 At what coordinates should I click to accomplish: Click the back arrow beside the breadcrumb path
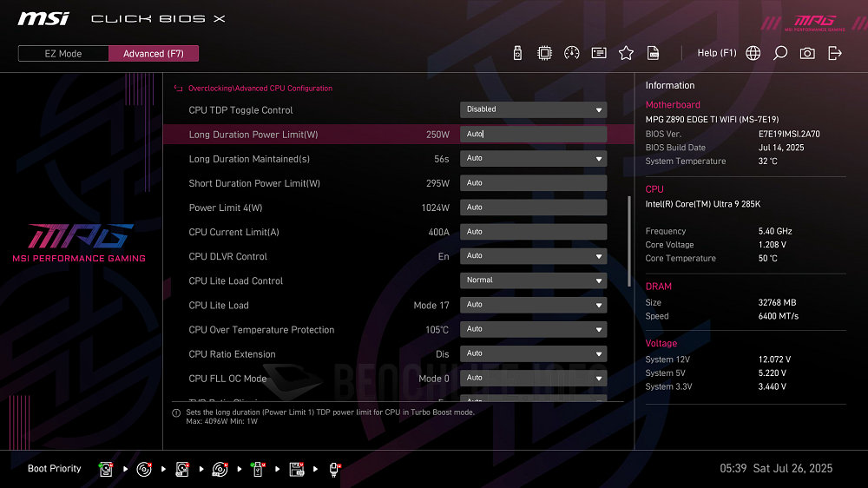[178, 88]
